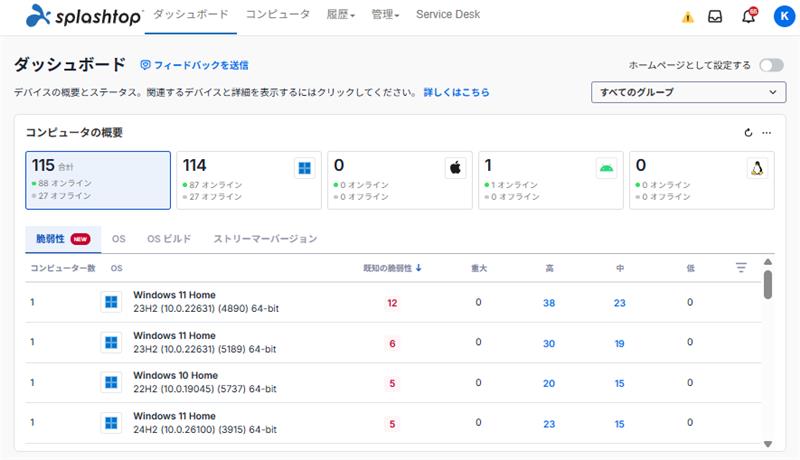The image size is (800, 460).
Task: Sort by 既知の脆弱性 column header
Action: pyautogui.click(x=392, y=268)
